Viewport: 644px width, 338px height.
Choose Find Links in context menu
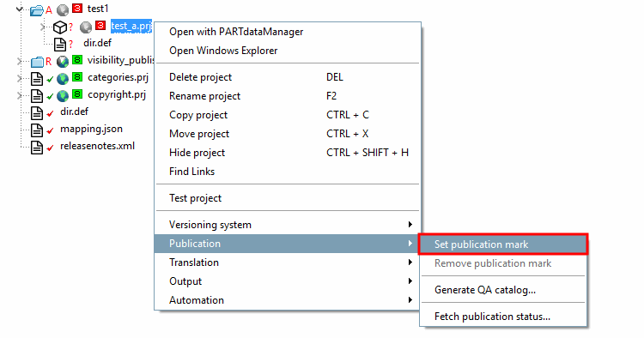coord(288,172)
